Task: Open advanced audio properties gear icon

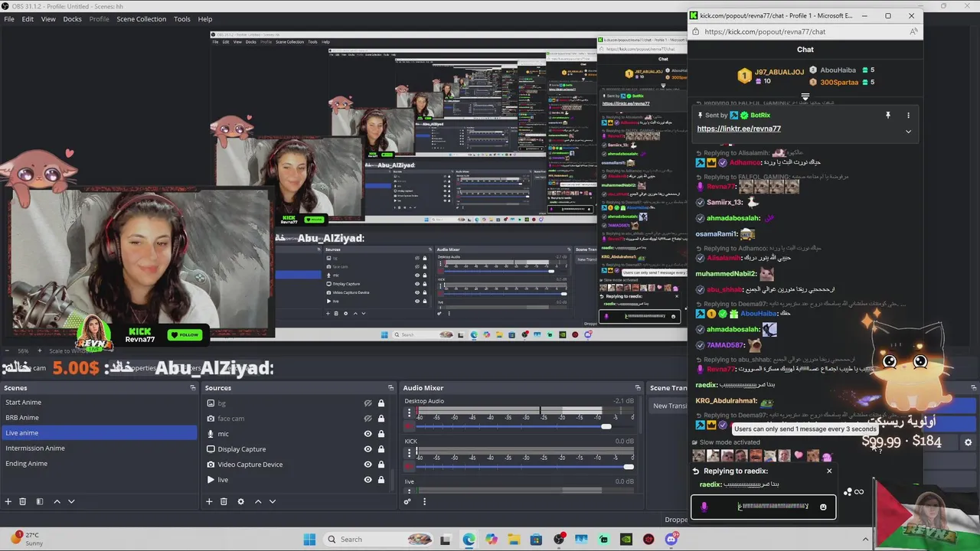Action: pyautogui.click(x=407, y=501)
